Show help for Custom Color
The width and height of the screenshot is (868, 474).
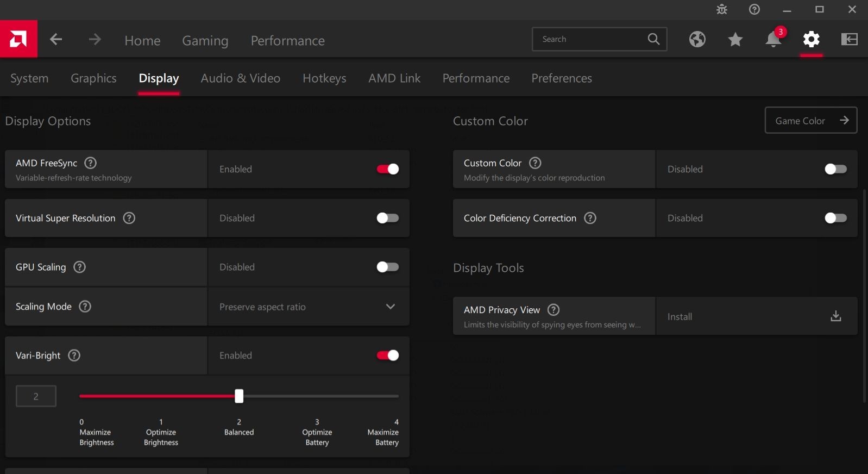[x=535, y=163]
